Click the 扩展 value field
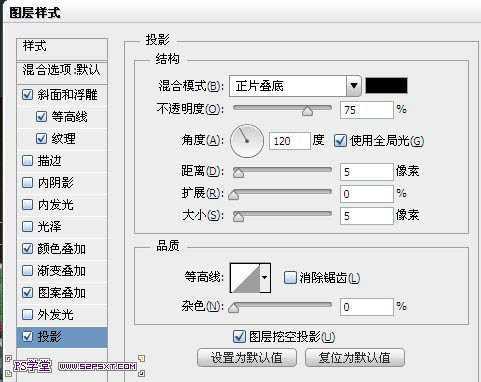Screen dimensions: 481x382 [367, 194]
